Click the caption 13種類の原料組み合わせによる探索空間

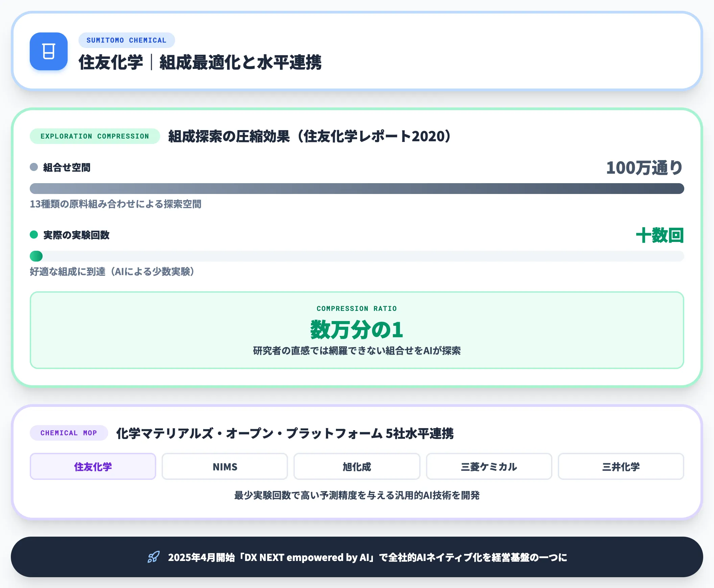coord(116,204)
